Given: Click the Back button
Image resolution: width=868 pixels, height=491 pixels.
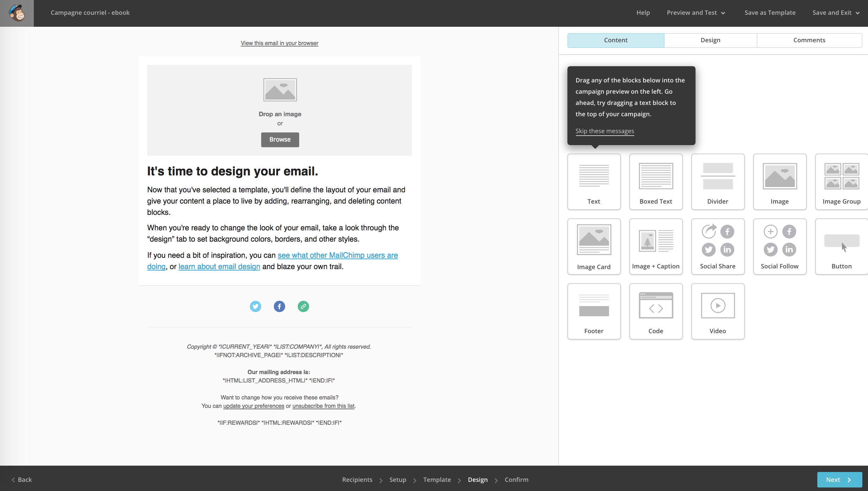Looking at the screenshot, I should (22, 479).
